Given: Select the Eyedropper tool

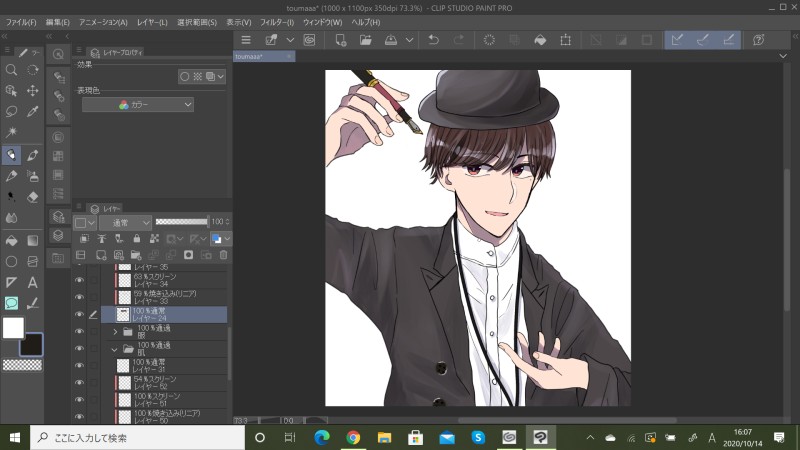Looking at the screenshot, I should pyautogui.click(x=33, y=112).
